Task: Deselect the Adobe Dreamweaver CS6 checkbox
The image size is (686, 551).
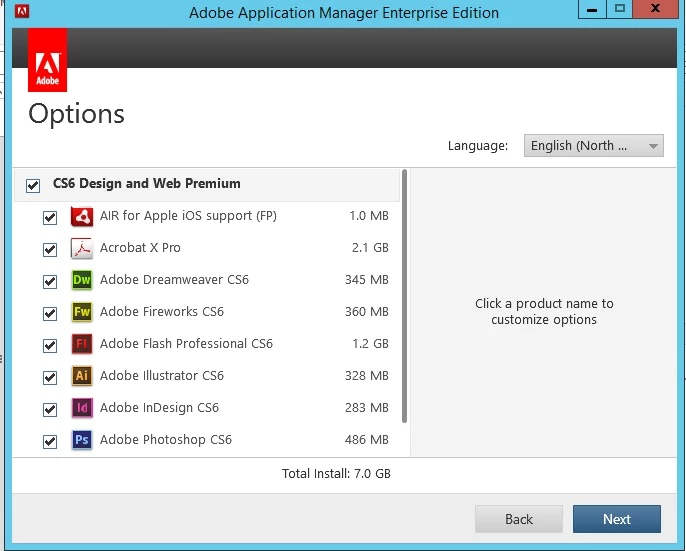Action: click(x=50, y=281)
